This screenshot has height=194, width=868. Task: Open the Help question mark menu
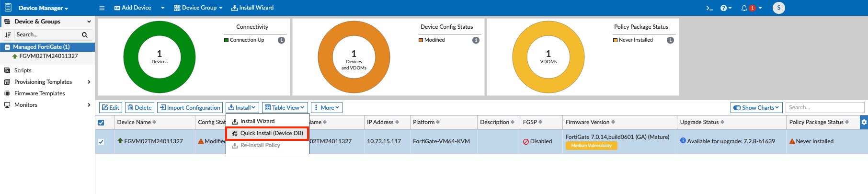(726, 8)
